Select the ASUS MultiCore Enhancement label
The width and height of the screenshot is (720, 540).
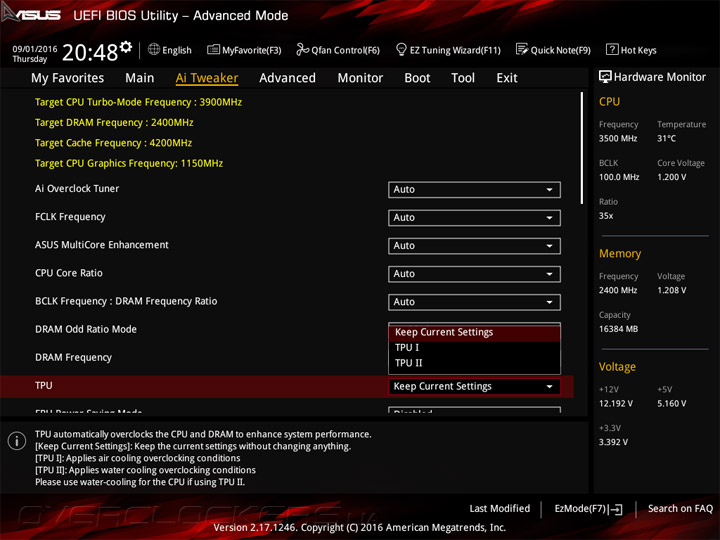point(102,245)
